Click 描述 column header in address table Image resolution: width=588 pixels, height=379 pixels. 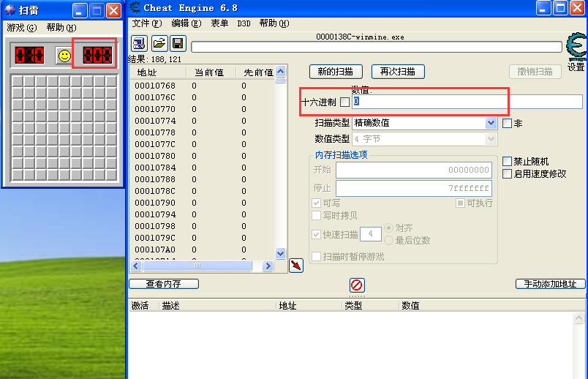217,306
